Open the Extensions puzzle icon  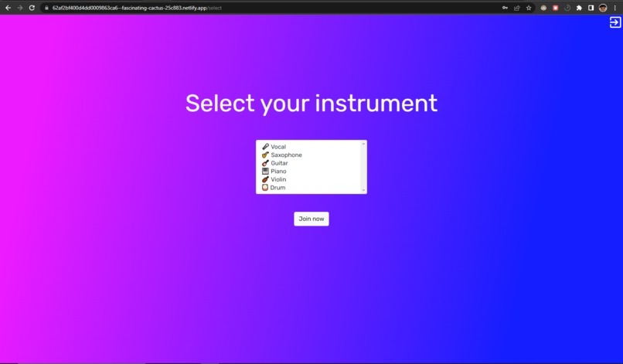(579, 8)
